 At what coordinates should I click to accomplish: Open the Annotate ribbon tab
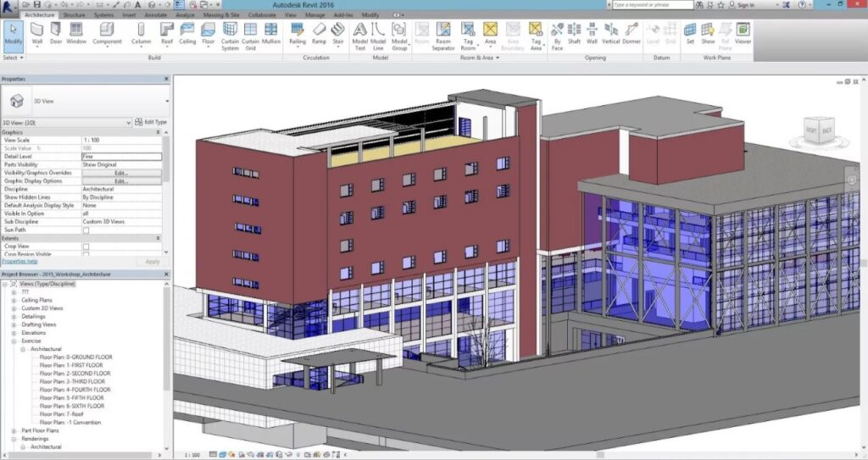coord(156,15)
